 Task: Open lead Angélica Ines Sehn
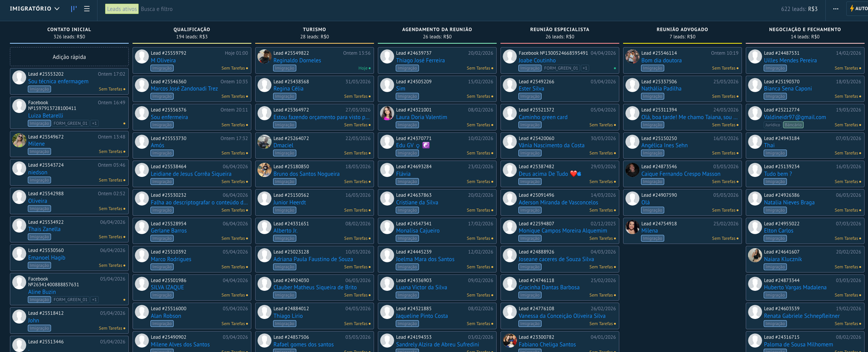click(x=665, y=145)
